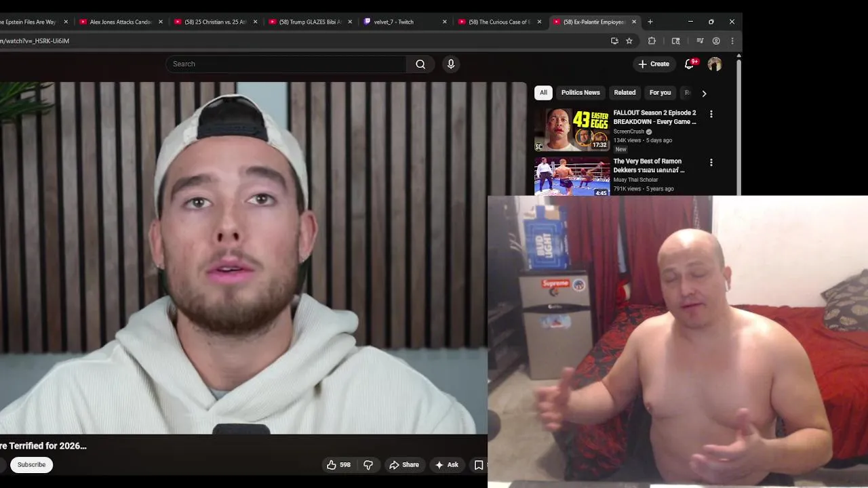Image resolution: width=868 pixels, height=488 pixels.
Task: Click the browser address bar URL
Action: tap(35, 41)
